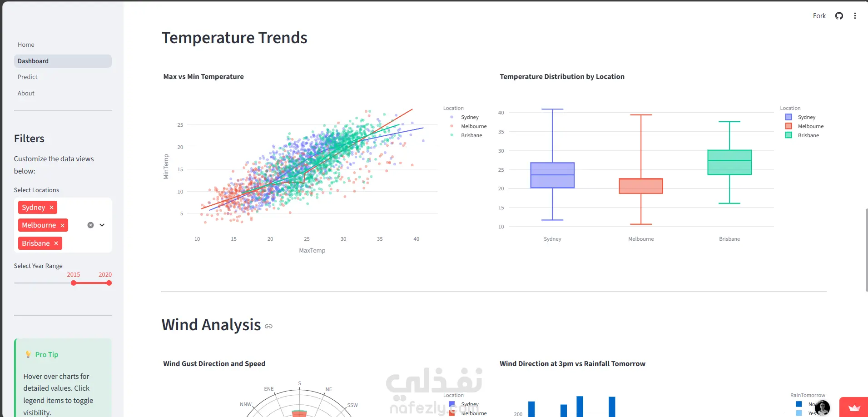This screenshot has width=868, height=417.
Task: Click the Wind Analysis anchor link icon
Action: pyautogui.click(x=269, y=326)
